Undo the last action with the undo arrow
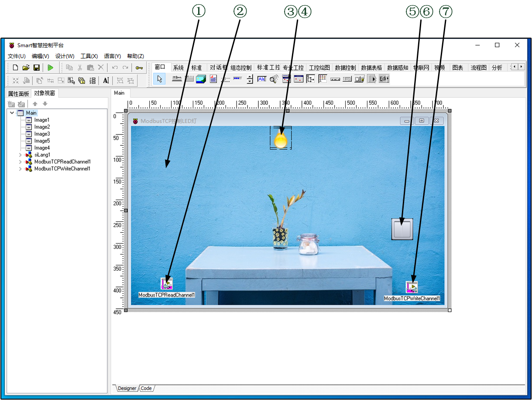The height and width of the screenshot is (400, 532). click(115, 68)
